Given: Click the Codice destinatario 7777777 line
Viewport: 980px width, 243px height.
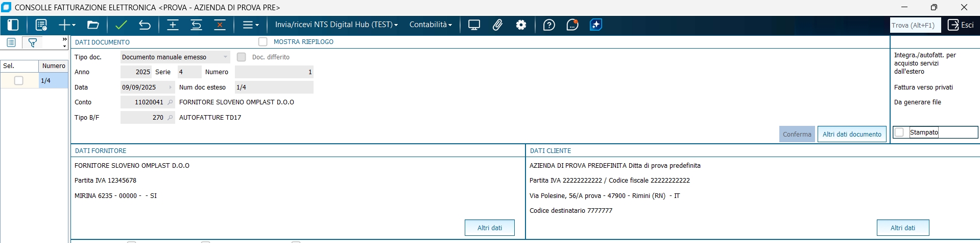Looking at the screenshot, I should coord(570,211).
